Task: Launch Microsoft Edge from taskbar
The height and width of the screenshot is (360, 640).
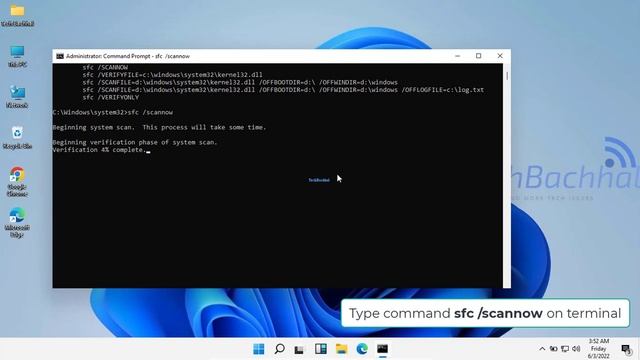Action: (x=362, y=349)
